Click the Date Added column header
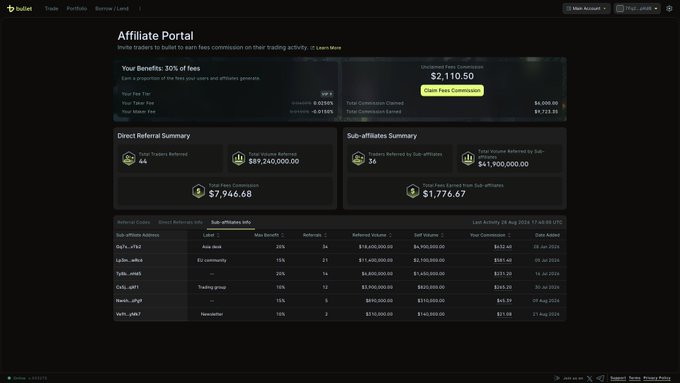This screenshot has height=383, width=680. (x=547, y=235)
